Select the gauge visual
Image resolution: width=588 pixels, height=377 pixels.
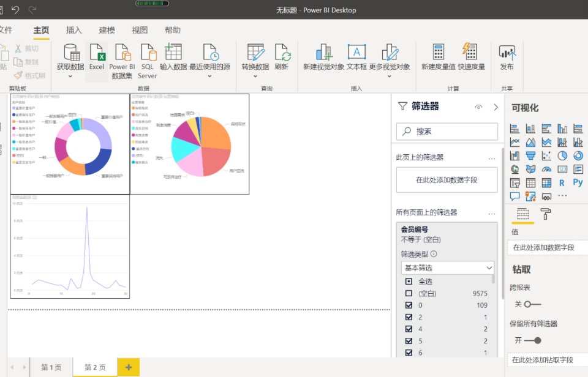tap(546, 169)
